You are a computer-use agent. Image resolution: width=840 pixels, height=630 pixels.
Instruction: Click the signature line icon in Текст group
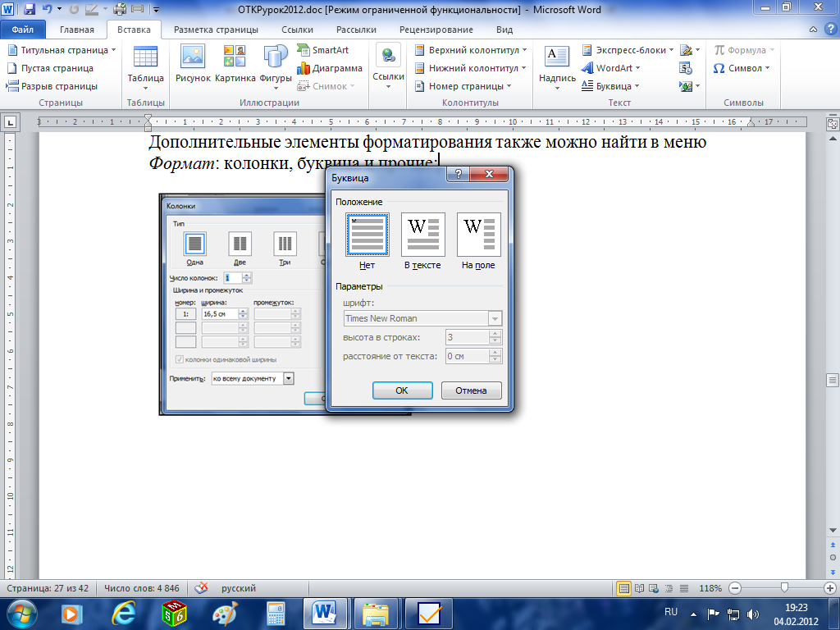tap(686, 50)
